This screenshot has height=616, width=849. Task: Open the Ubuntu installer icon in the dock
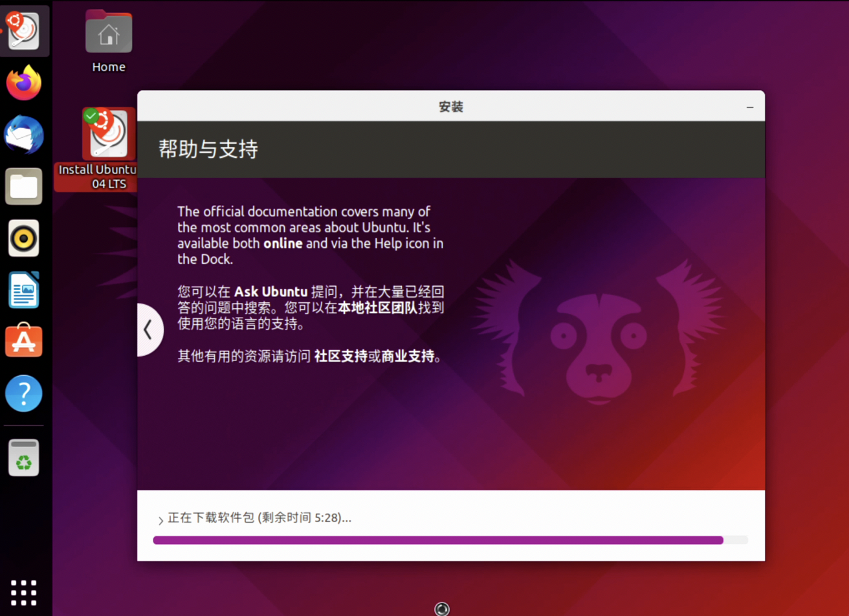(25, 30)
